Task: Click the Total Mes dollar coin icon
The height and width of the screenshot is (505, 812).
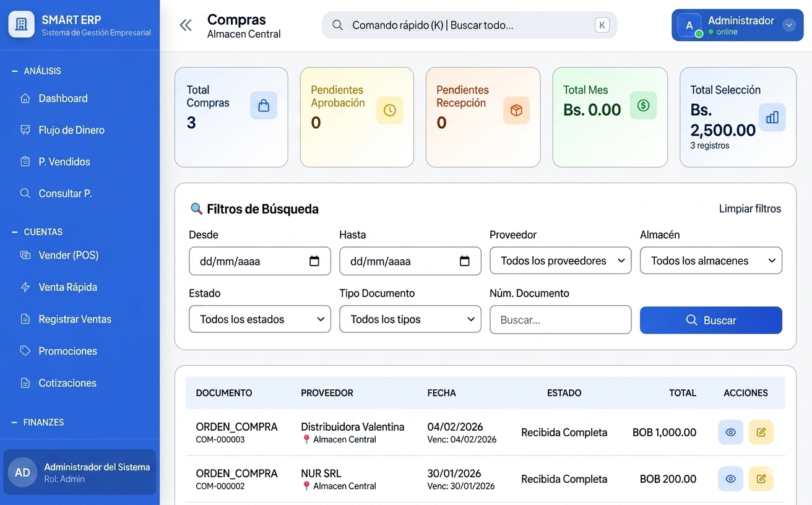Action: coord(643,105)
